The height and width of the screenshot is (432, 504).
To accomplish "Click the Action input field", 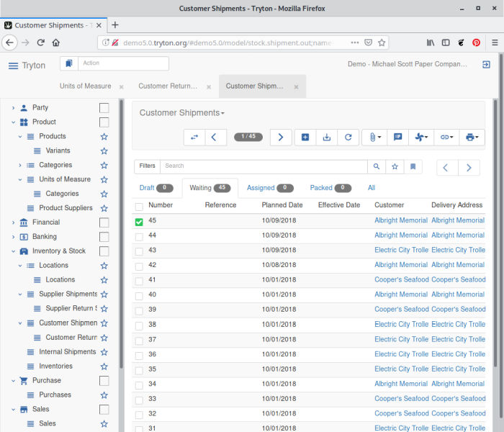I will pos(123,63).
